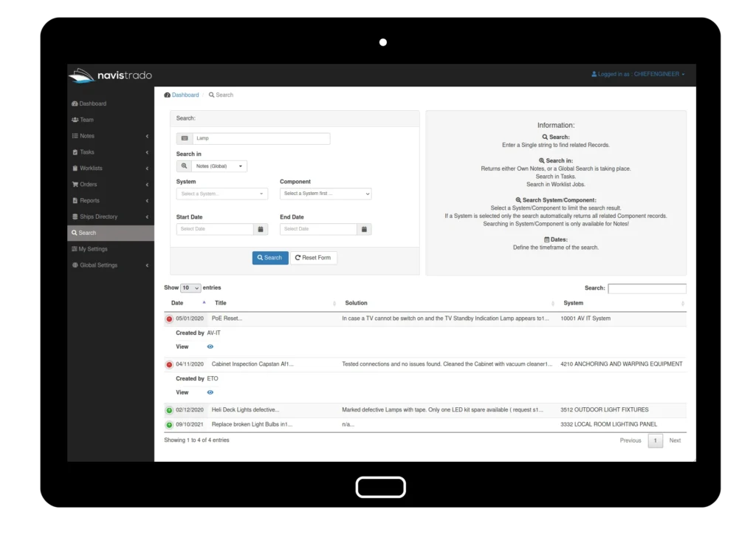This screenshot has width=756, height=535.
Task: Click the My Settings sliders icon
Action: [75, 249]
